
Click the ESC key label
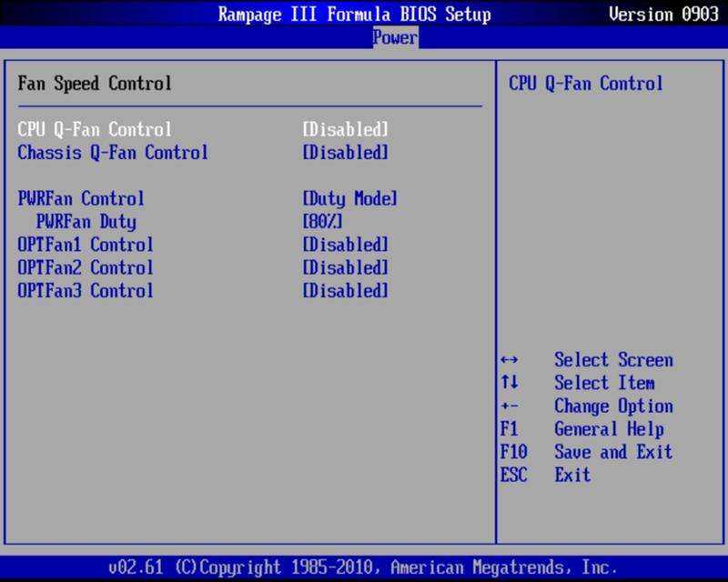513,475
